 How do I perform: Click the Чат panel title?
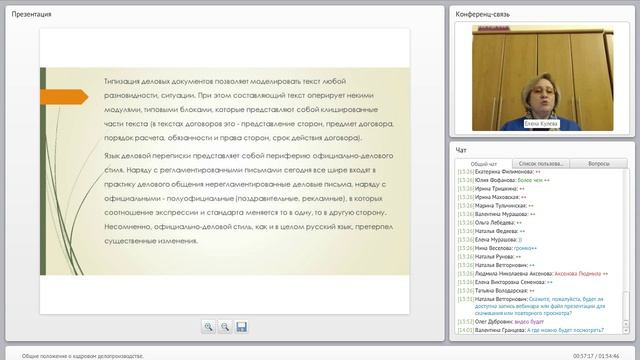click(461, 150)
